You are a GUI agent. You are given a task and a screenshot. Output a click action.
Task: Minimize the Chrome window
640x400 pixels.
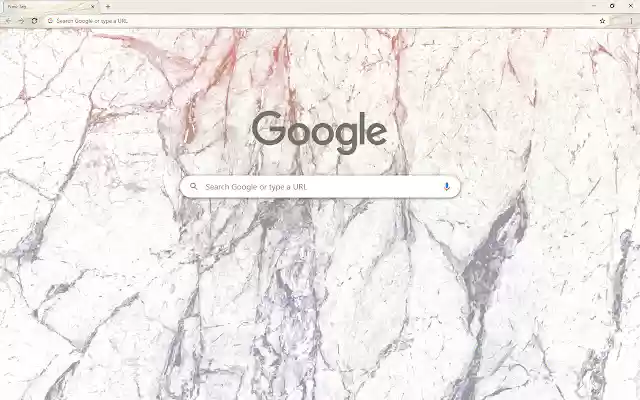click(594, 6)
